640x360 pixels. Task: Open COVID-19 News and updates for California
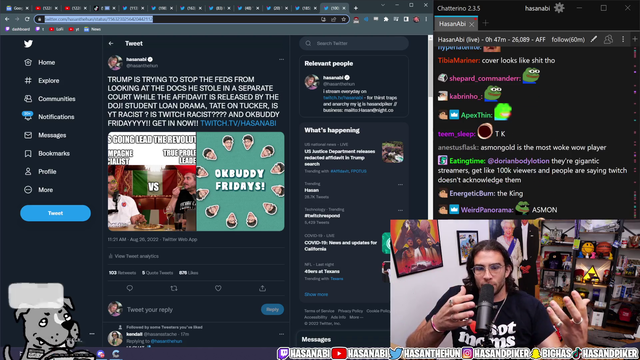(x=341, y=246)
